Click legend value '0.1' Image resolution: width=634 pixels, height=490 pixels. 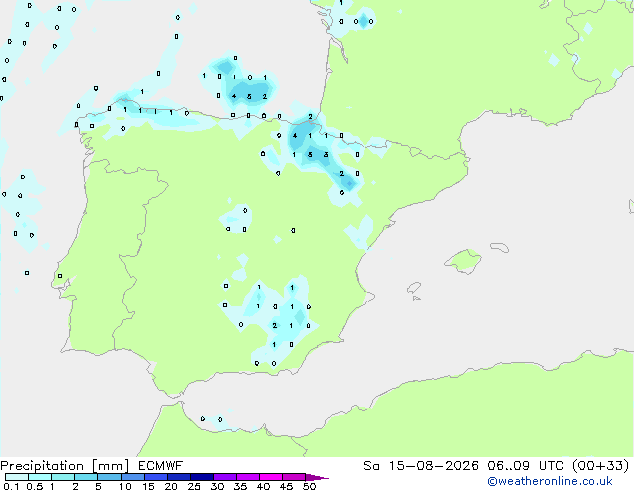tap(11, 486)
